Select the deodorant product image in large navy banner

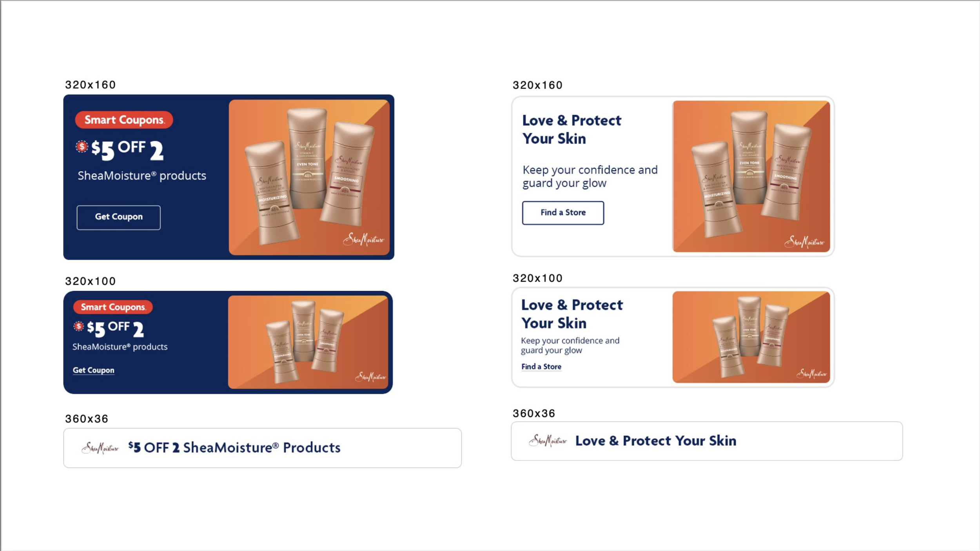pyautogui.click(x=309, y=177)
